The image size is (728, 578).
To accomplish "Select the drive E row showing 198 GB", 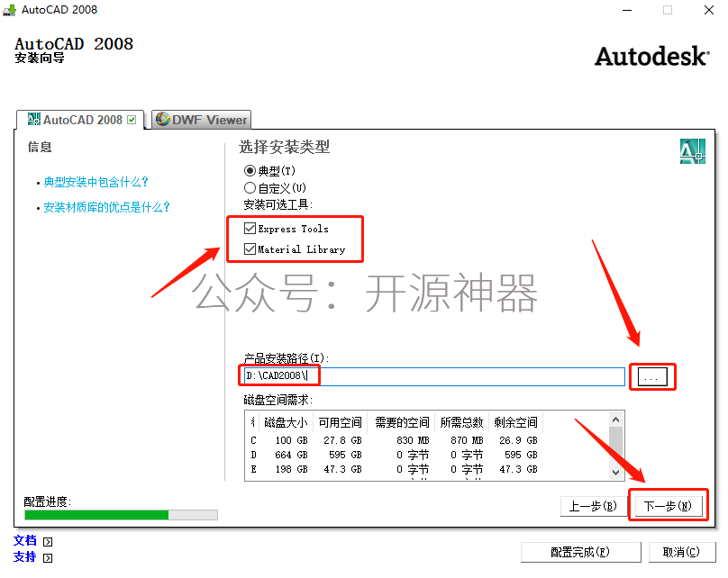I will point(394,469).
